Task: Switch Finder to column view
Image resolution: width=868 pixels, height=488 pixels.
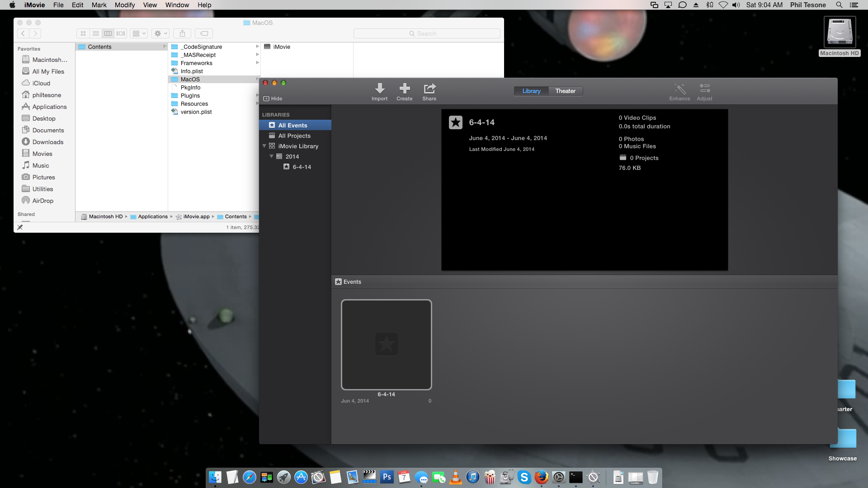Action: click(x=108, y=33)
